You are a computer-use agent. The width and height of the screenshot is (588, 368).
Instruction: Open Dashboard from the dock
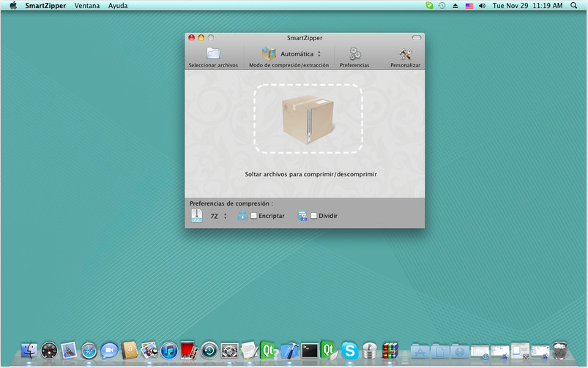pyautogui.click(x=49, y=351)
